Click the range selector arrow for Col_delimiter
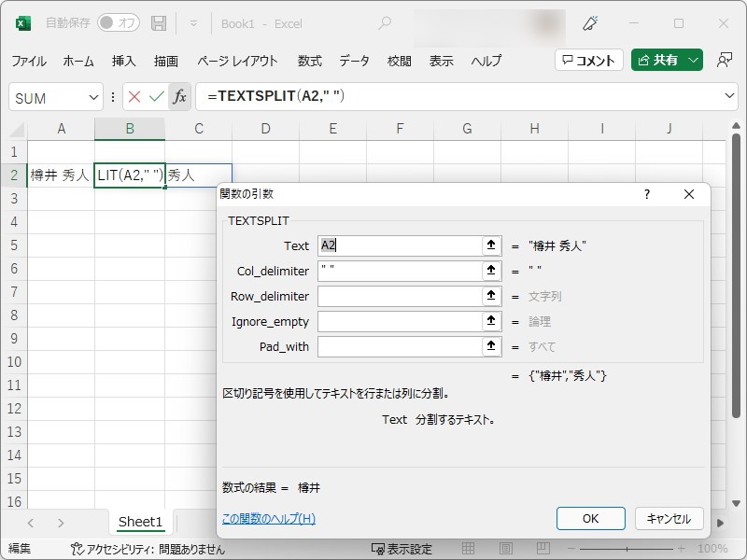The image size is (747, 560). click(490, 271)
